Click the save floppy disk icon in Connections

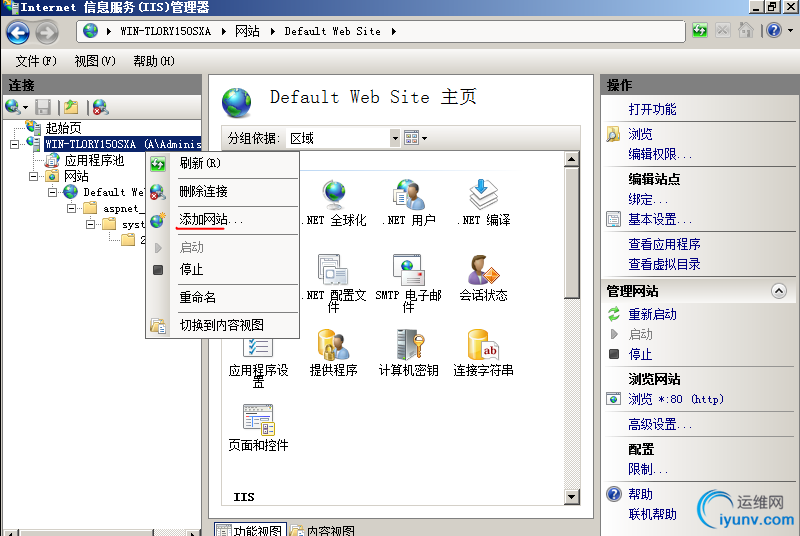(x=43, y=107)
